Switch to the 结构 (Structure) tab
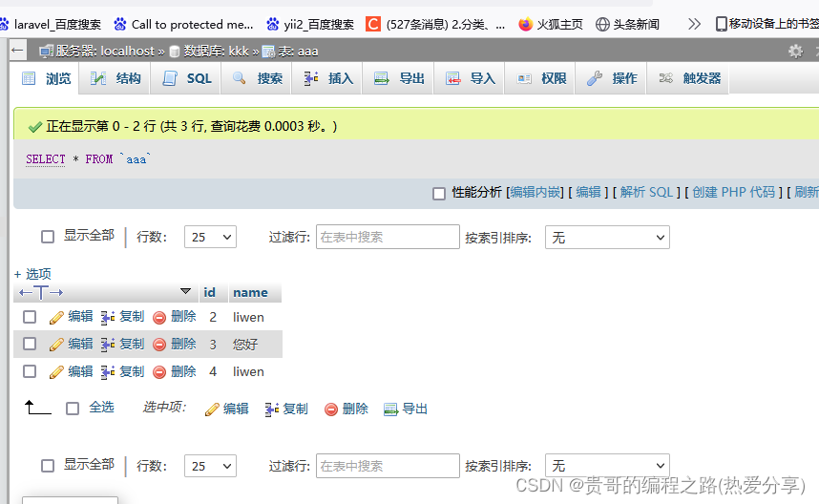 pyautogui.click(x=115, y=78)
